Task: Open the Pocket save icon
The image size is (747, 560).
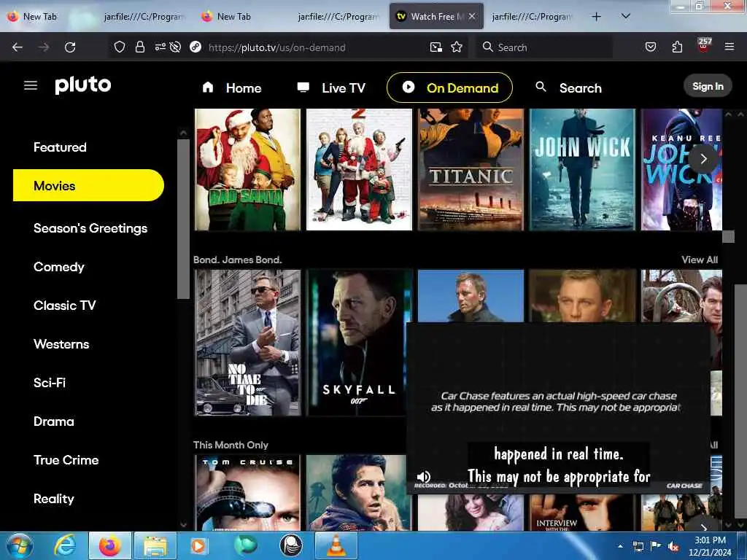Action: (x=650, y=47)
